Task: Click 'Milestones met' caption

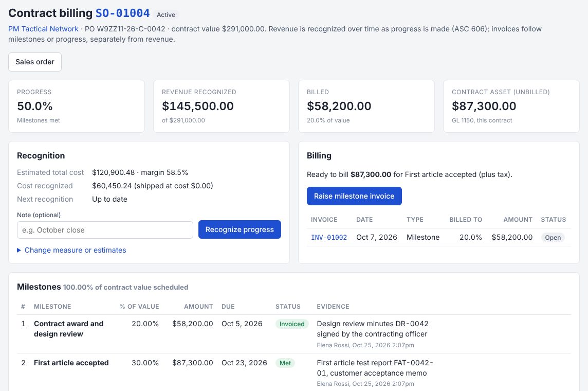Action: 38,120
